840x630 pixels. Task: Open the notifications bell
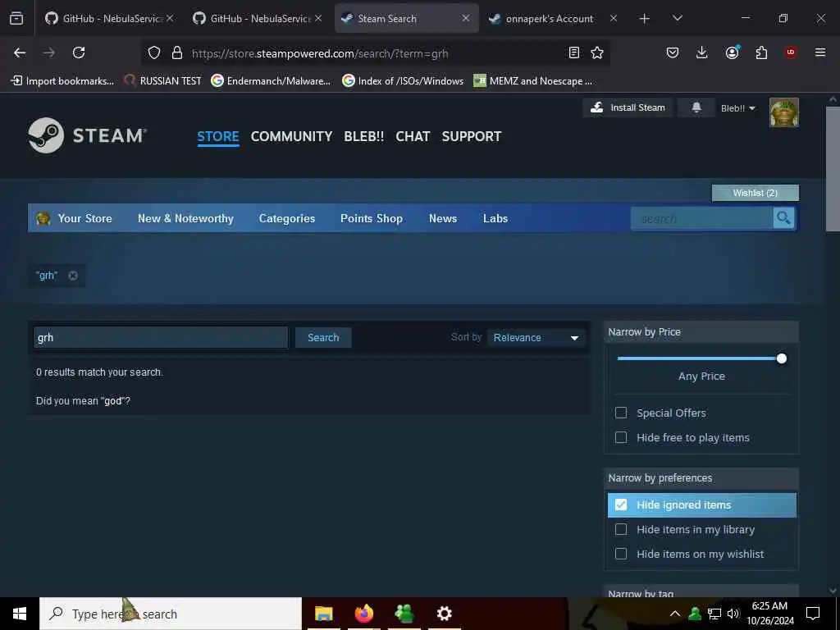[696, 107]
